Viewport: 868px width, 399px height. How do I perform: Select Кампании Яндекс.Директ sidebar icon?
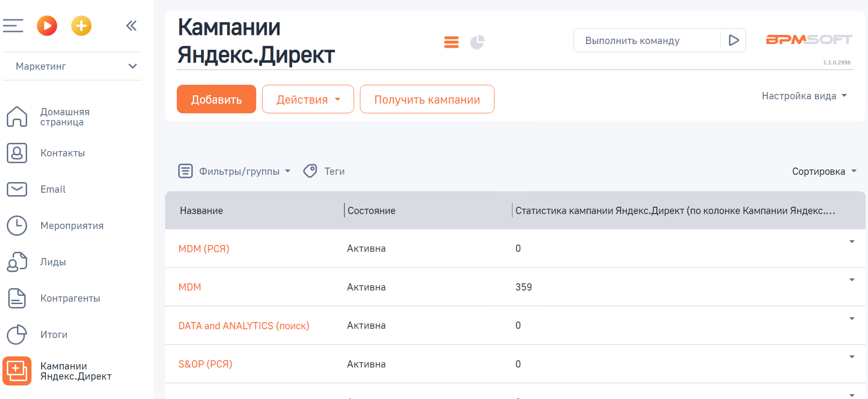tap(17, 371)
